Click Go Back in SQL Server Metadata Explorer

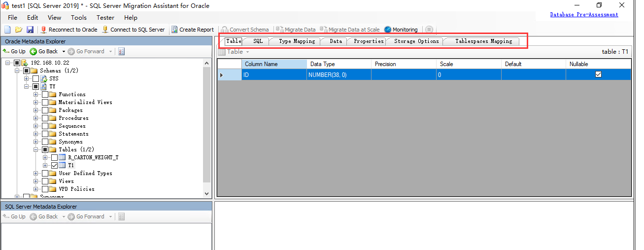pyautogui.click(x=44, y=216)
